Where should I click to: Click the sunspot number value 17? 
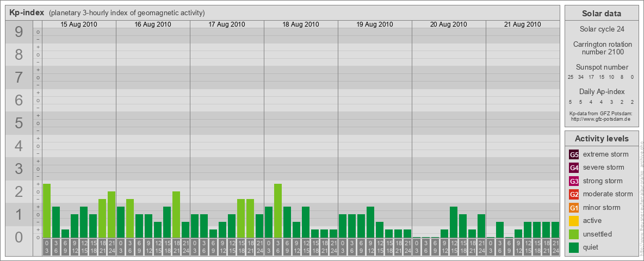point(591,77)
